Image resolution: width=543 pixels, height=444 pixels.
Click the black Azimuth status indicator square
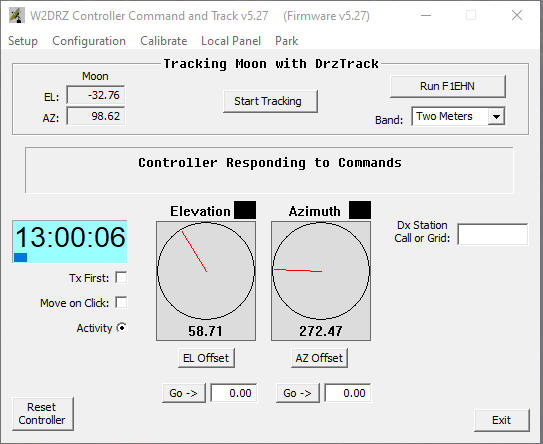tap(360, 210)
